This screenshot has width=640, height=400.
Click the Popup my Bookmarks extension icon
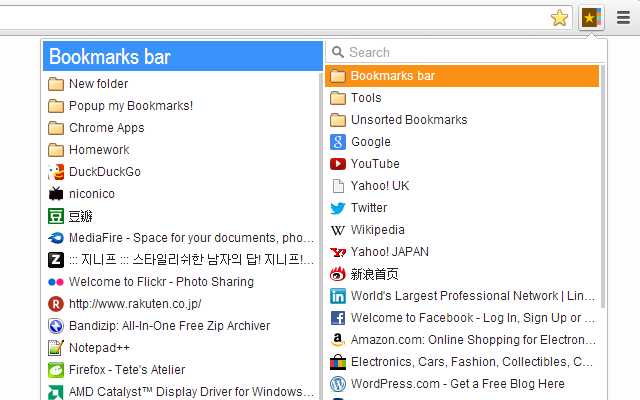click(x=591, y=18)
